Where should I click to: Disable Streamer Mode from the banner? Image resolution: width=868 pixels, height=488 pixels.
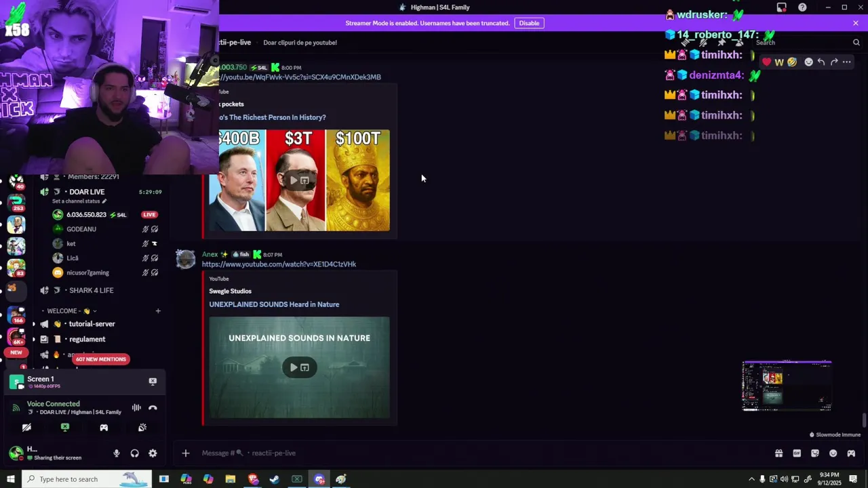coord(529,23)
